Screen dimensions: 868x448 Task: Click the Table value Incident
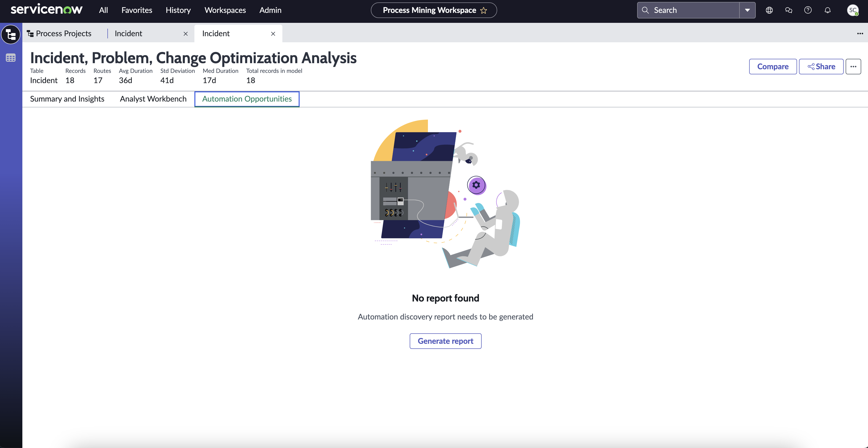coord(44,80)
